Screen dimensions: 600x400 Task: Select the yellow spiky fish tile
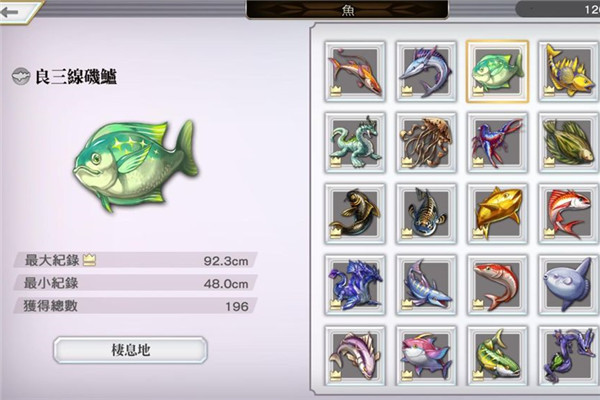[568, 72]
